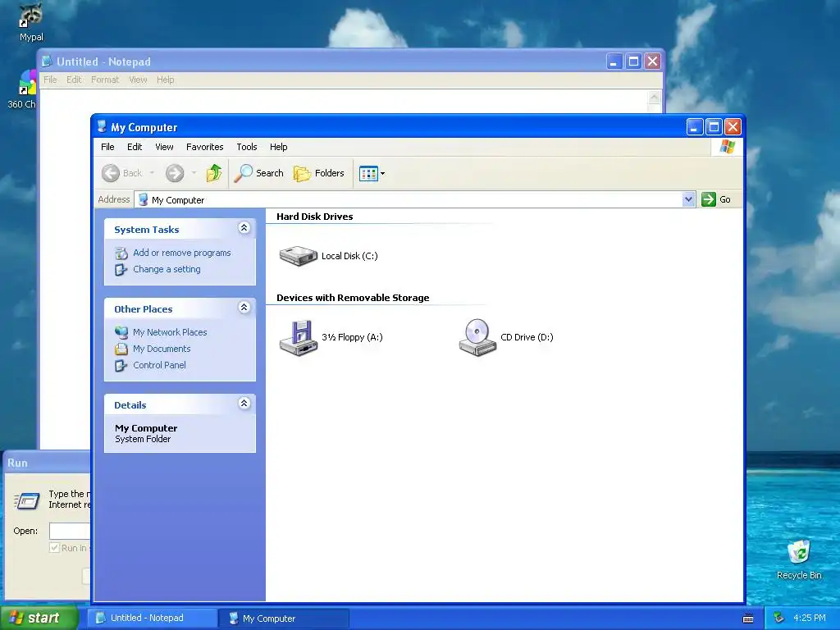The width and height of the screenshot is (840, 630).
Task: Open Forward history dropdown arrow
Action: [194, 173]
